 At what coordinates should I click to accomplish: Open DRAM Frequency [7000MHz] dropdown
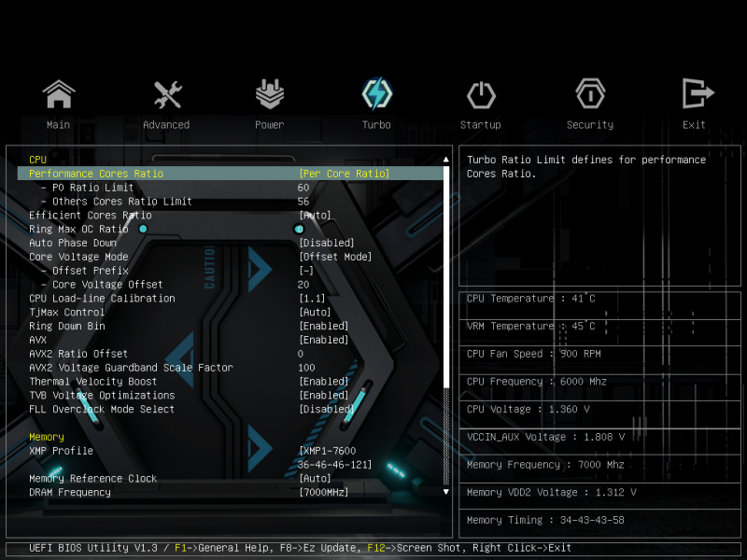[323, 493]
